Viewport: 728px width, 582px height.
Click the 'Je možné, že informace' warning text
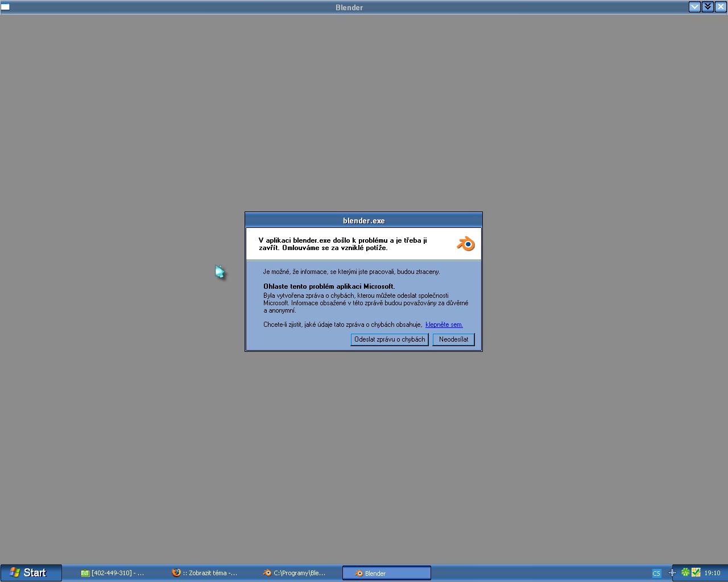coord(351,272)
